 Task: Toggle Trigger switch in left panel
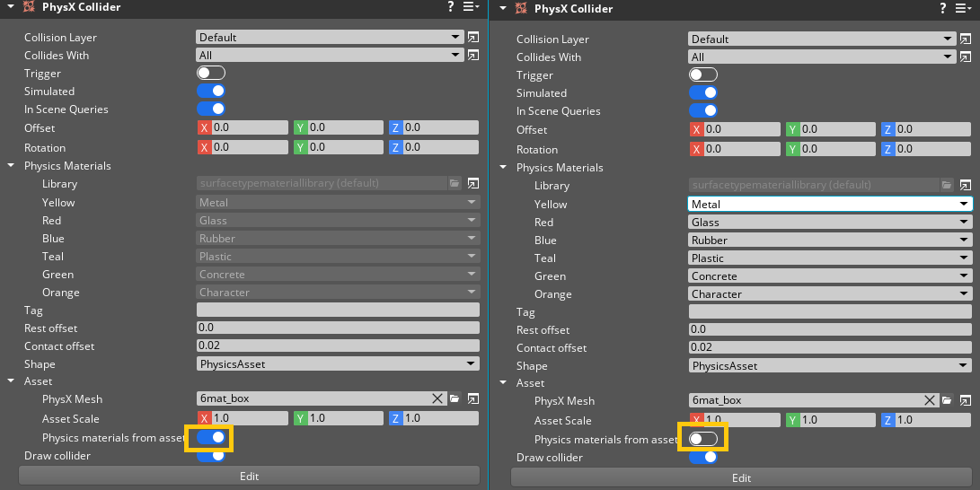point(211,73)
